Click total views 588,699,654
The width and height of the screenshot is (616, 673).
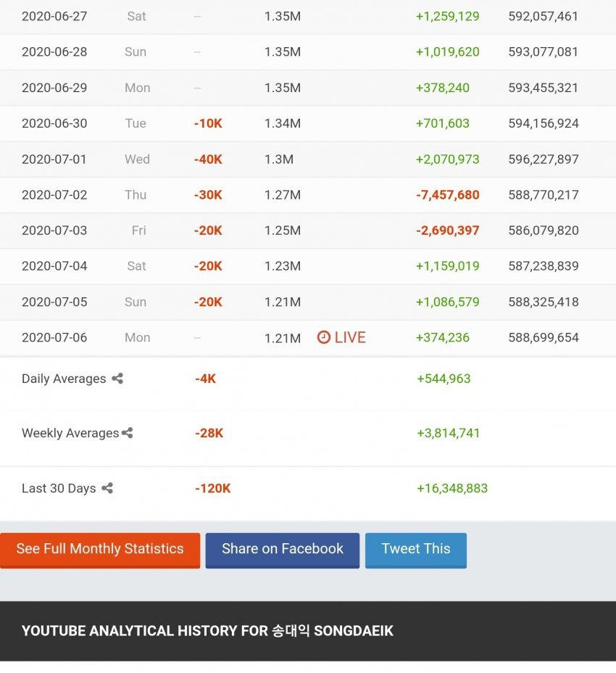pyautogui.click(x=543, y=337)
